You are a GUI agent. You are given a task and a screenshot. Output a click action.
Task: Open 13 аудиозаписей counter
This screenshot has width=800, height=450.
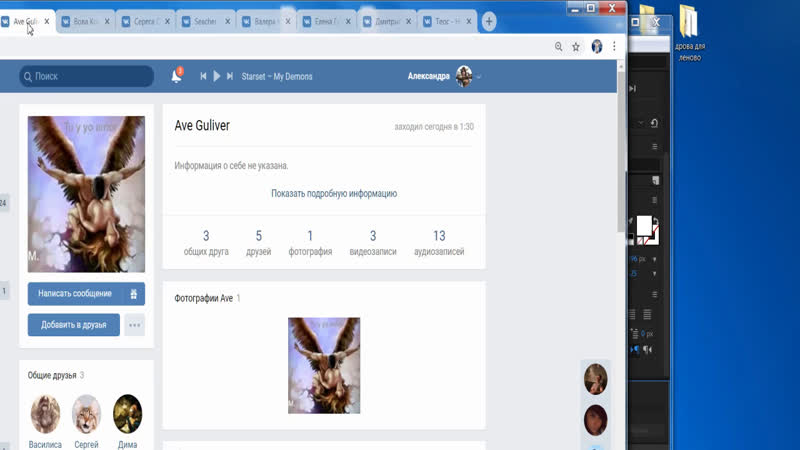point(439,242)
